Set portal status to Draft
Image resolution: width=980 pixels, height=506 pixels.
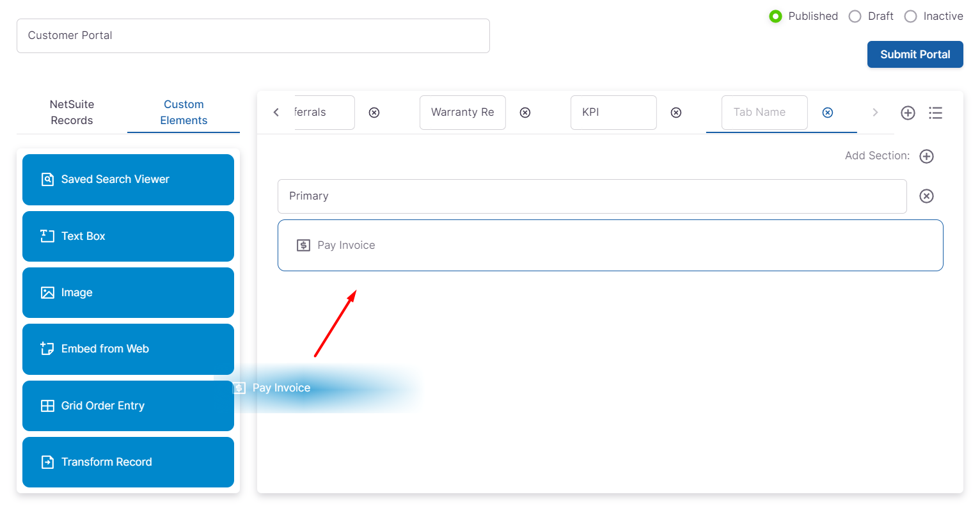coord(855,17)
